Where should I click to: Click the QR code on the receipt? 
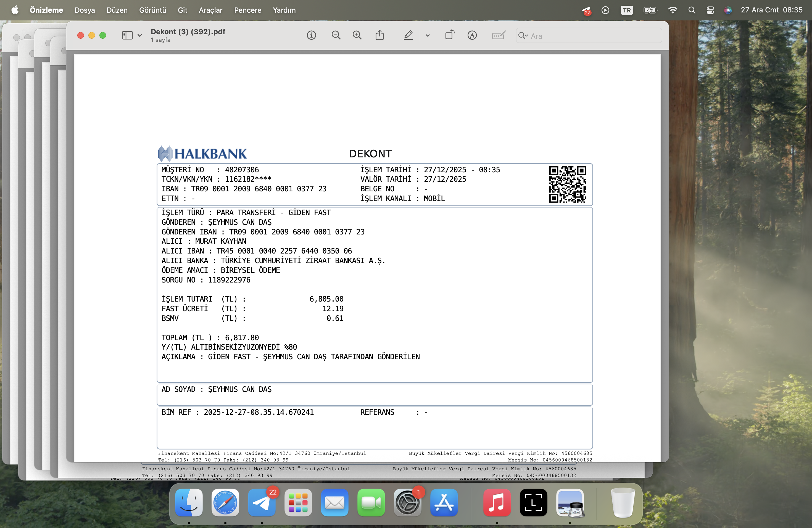[x=567, y=184]
